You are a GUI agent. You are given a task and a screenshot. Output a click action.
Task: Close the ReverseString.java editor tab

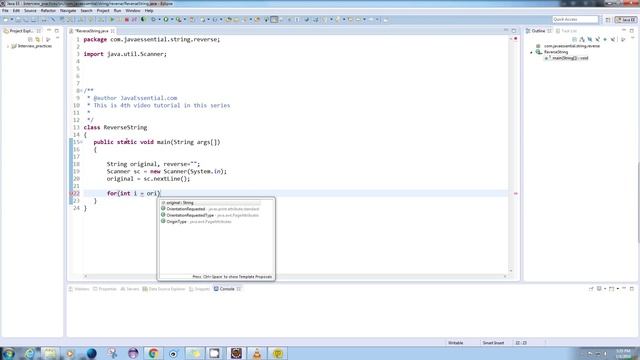coord(113,31)
